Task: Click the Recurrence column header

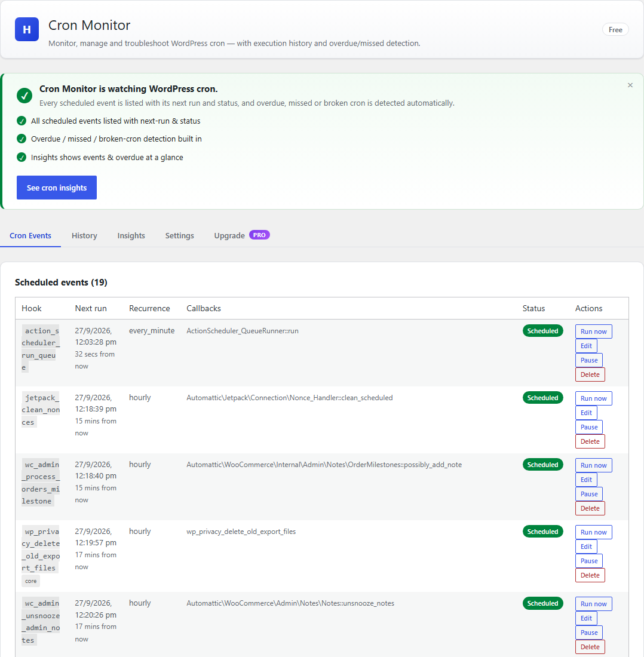Action: pyautogui.click(x=149, y=308)
